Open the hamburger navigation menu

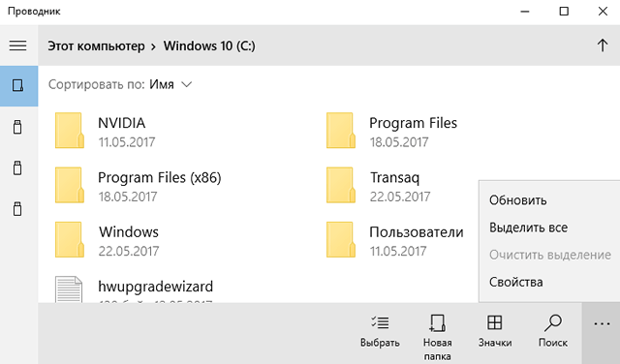(18, 45)
